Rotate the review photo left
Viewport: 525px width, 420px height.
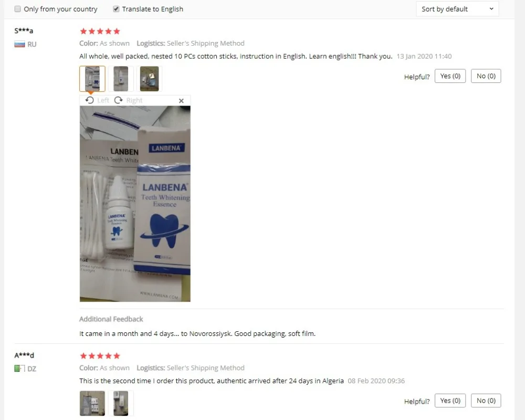pos(97,100)
